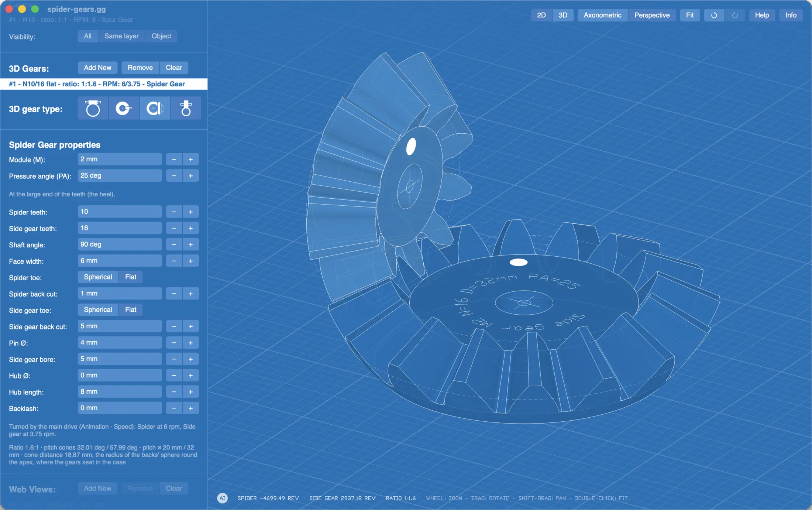Screen dimensions: 812x510
Task: Increase Side gear teeth count
Action: click(191, 228)
